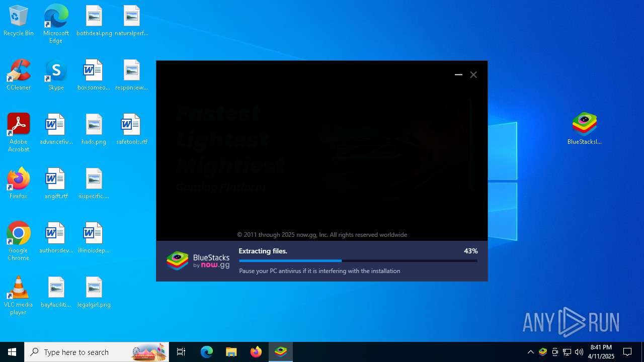This screenshot has height=362, width=644.
Task: Click the Meet Now tray icon
Action: coord(555,352)
